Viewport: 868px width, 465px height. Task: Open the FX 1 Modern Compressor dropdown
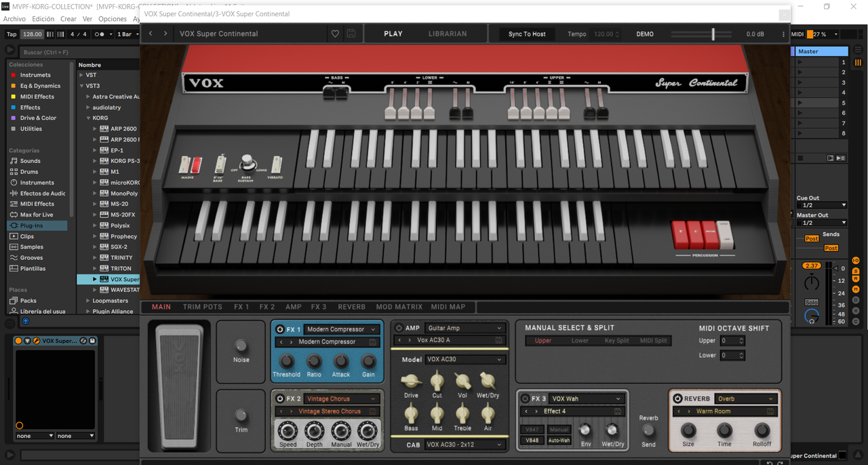click(342, 329)
